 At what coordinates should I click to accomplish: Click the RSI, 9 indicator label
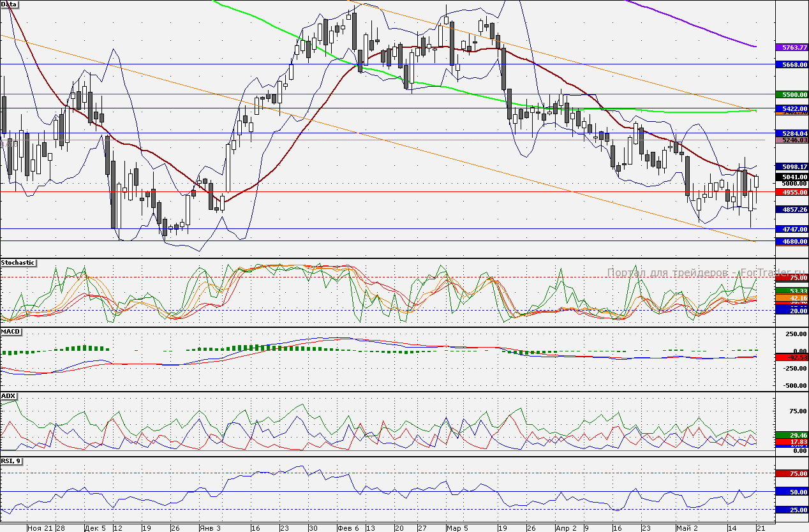pos(11,461)
